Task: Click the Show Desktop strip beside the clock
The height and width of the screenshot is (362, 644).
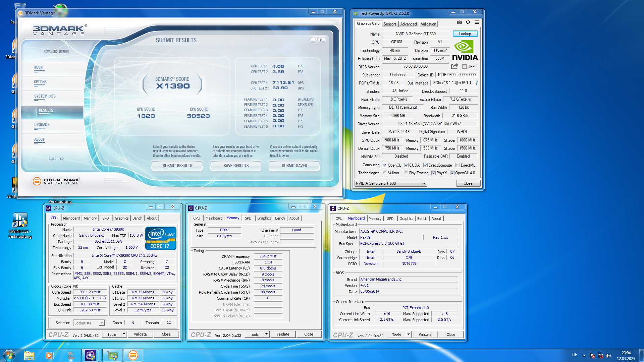Action: point(641,355)
